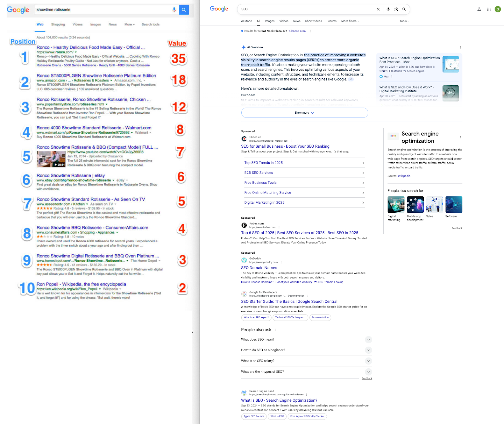The image size is (504, 424).
Task: Click the Google for Developers favicon
Action: point(244,294)
